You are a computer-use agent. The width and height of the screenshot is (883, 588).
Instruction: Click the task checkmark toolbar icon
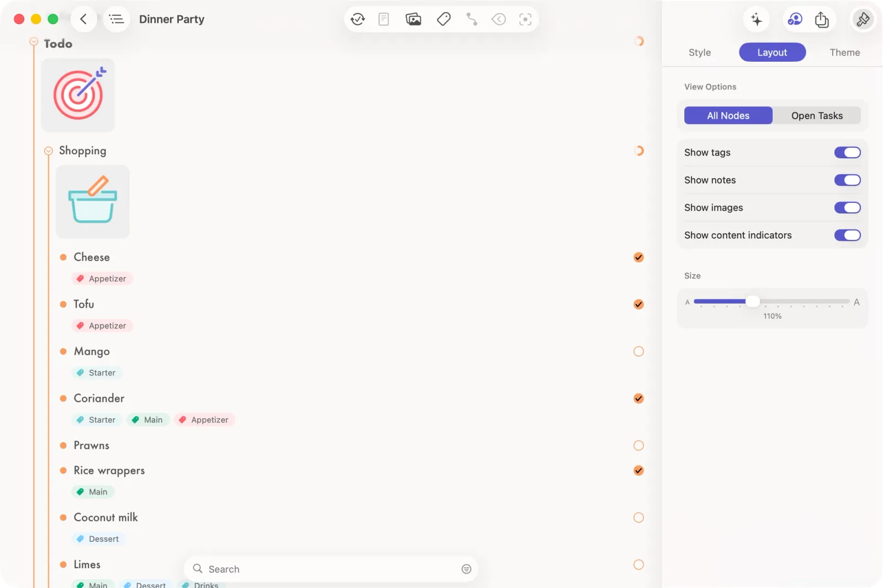tap(358, 19)
